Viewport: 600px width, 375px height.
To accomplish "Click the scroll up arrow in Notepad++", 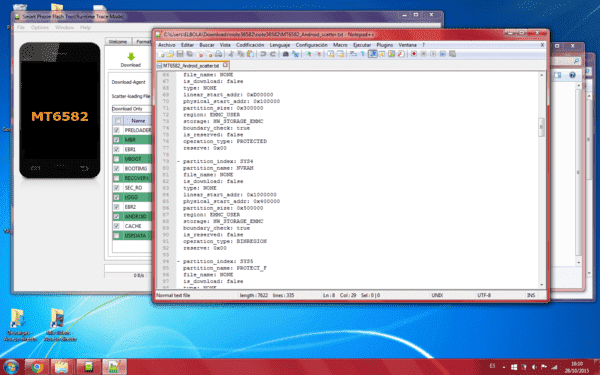I will [541, 75].
